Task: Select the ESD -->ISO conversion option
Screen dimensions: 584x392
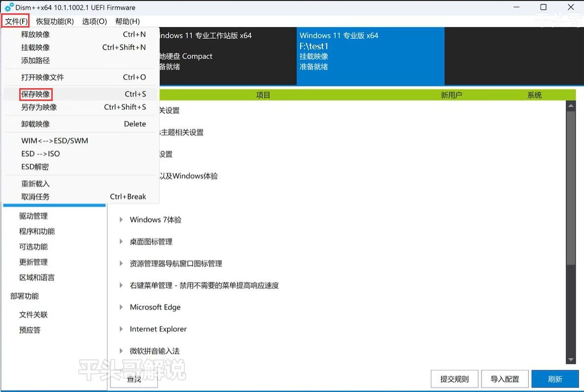Action: click(40, 154)
